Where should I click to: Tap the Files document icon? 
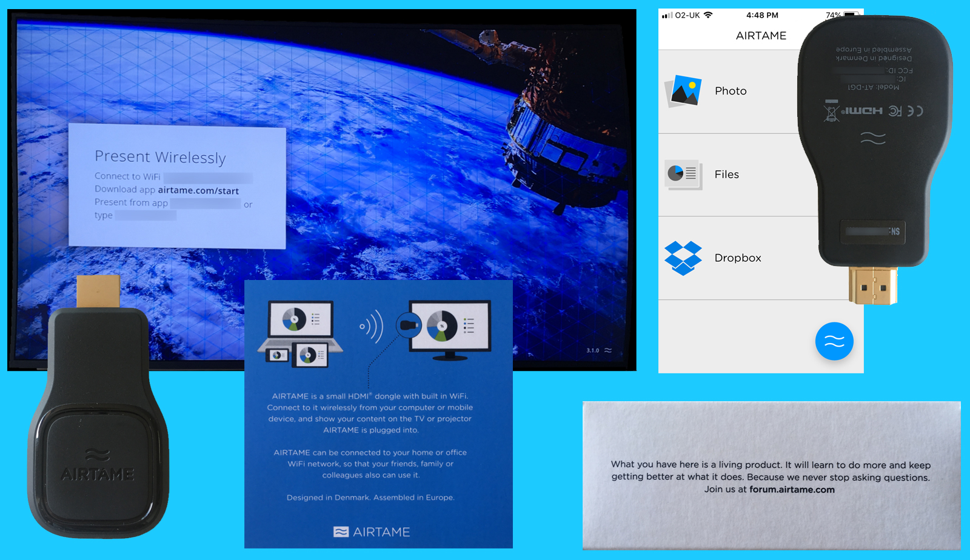[683, 175]
